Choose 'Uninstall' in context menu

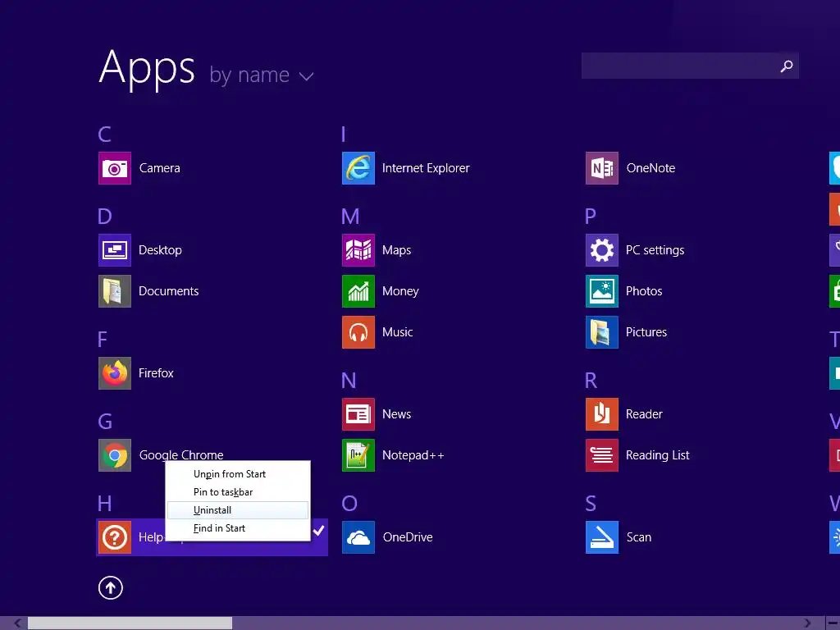[238, 510]
